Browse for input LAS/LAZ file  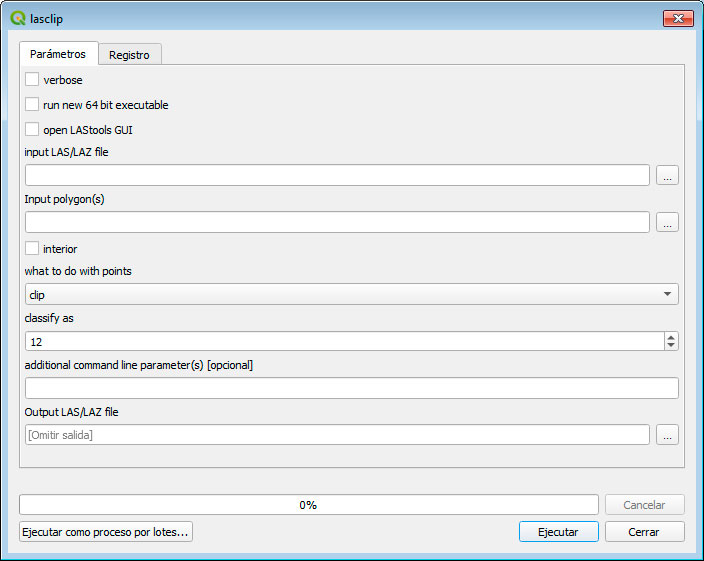[x=667, y=175]
